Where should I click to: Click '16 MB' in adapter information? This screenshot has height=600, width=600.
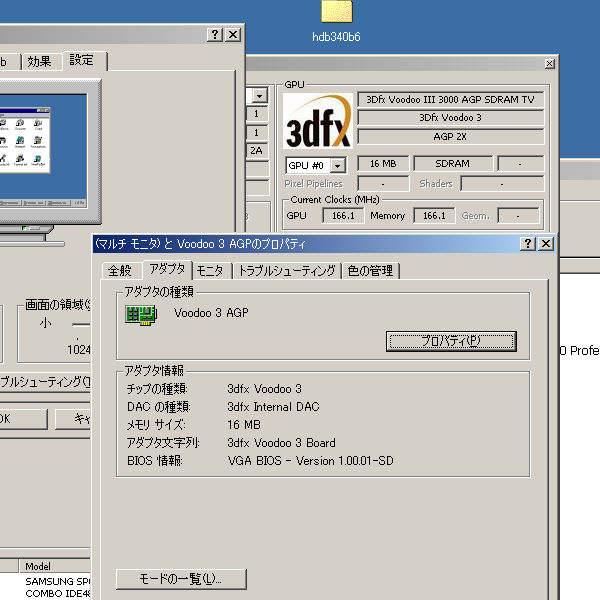(x=244, y=425)
